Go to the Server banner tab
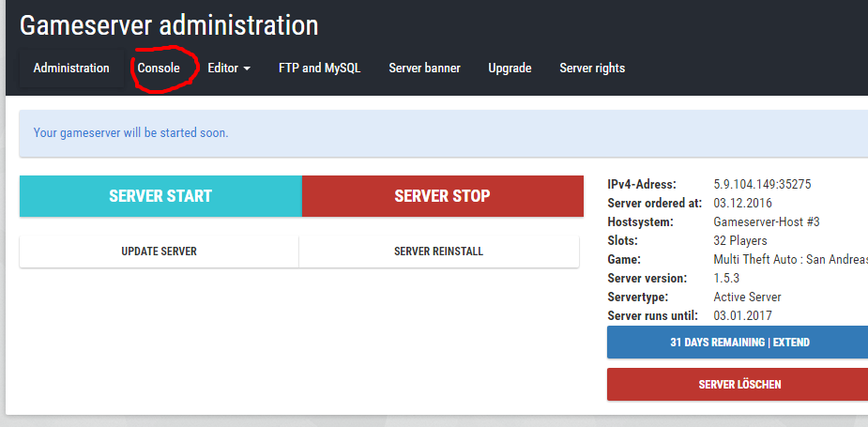Viewport: 868px width, 427px height. tap(424, 68)
